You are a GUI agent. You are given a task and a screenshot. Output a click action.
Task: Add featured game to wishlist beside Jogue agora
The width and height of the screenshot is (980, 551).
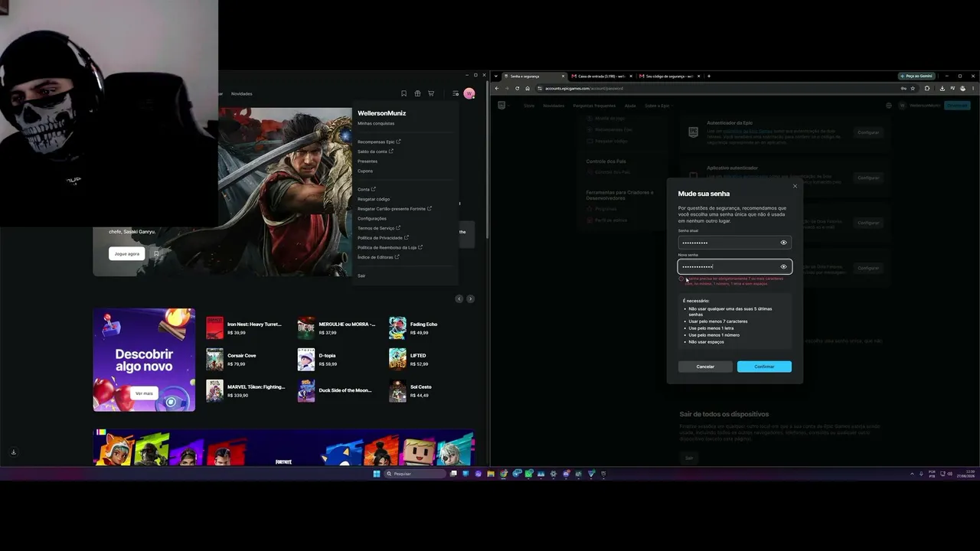coord(156,253)
